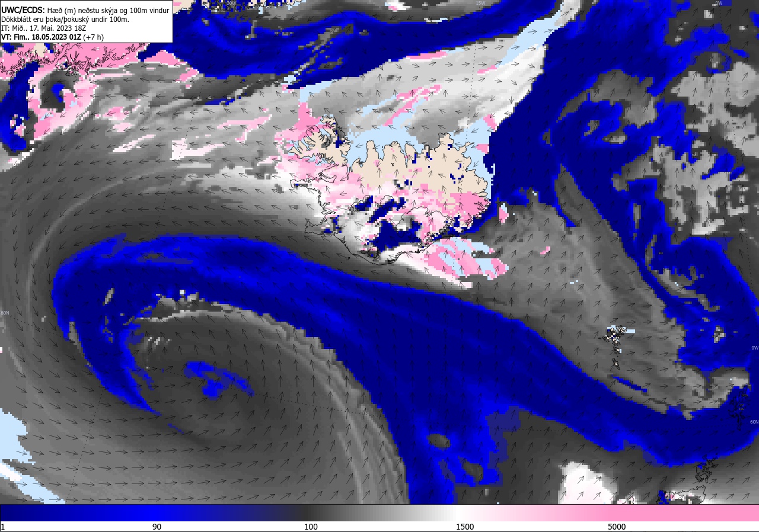The height and width of the screenshot is (532, 759).
Task: Click the legend value '1500'
Action: [465, 527]
